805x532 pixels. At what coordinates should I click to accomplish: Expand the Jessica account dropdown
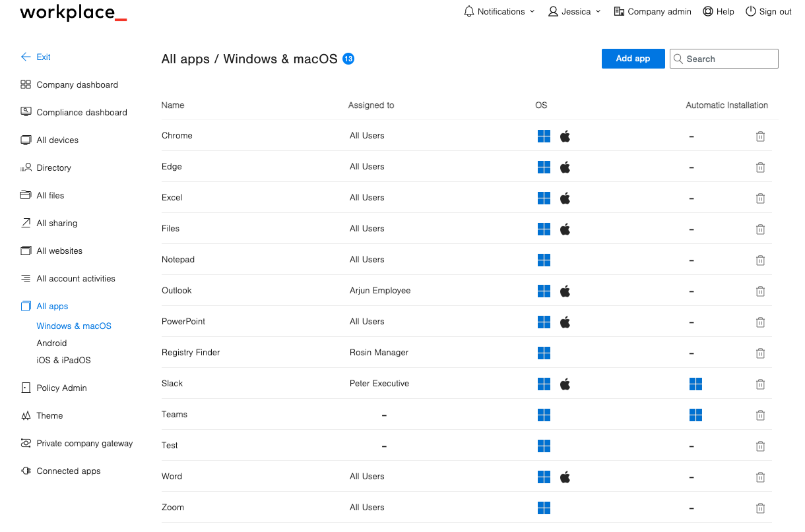pos(597,11)
